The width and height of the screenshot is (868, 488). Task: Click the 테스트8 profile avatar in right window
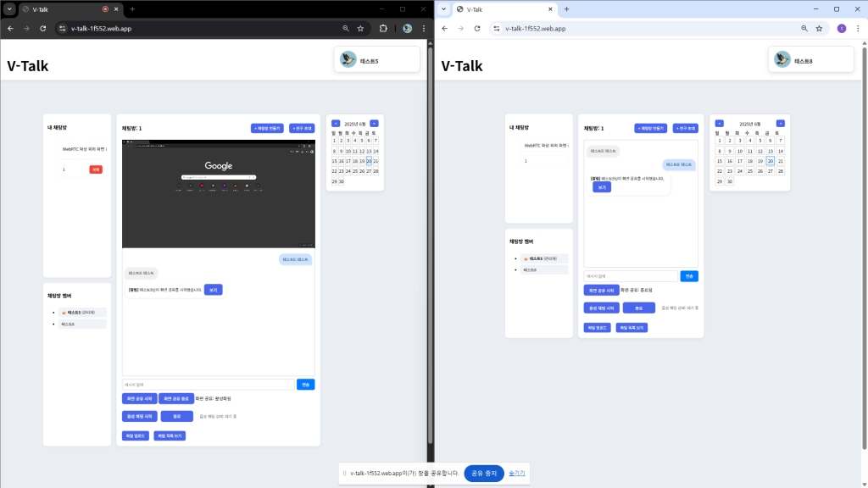(782, 59)
